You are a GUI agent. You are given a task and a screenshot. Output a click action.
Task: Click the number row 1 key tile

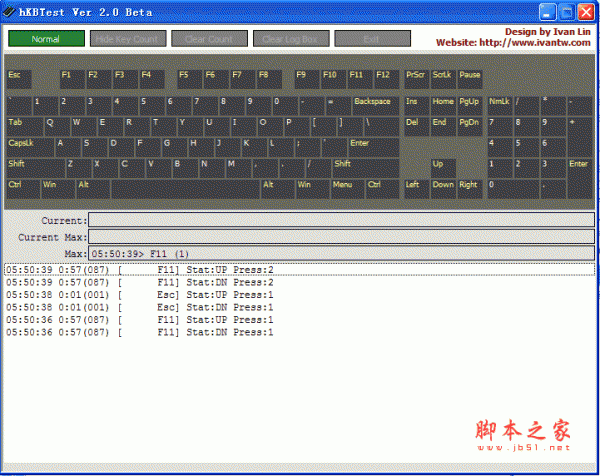click(46, 106)
